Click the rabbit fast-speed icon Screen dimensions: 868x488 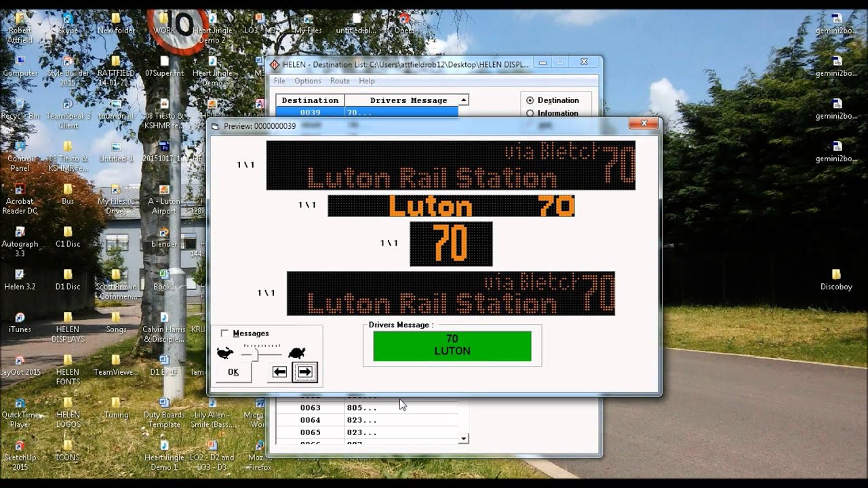pos(226,352)
